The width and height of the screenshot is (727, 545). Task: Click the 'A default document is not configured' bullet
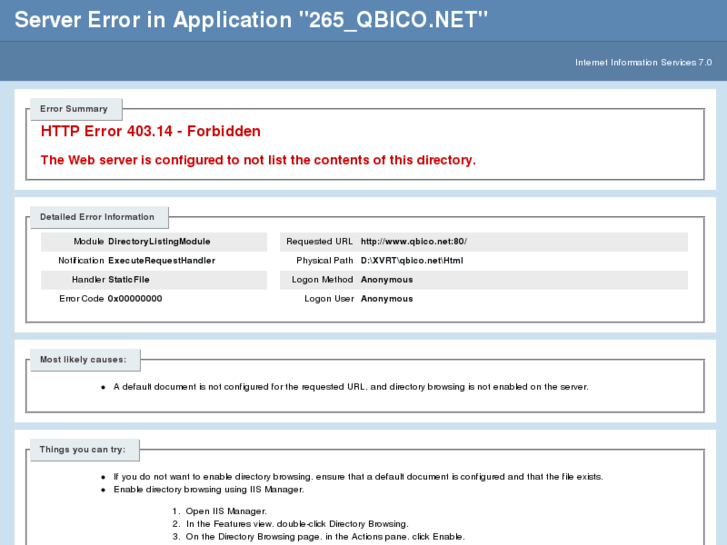[x=351, y=387]
